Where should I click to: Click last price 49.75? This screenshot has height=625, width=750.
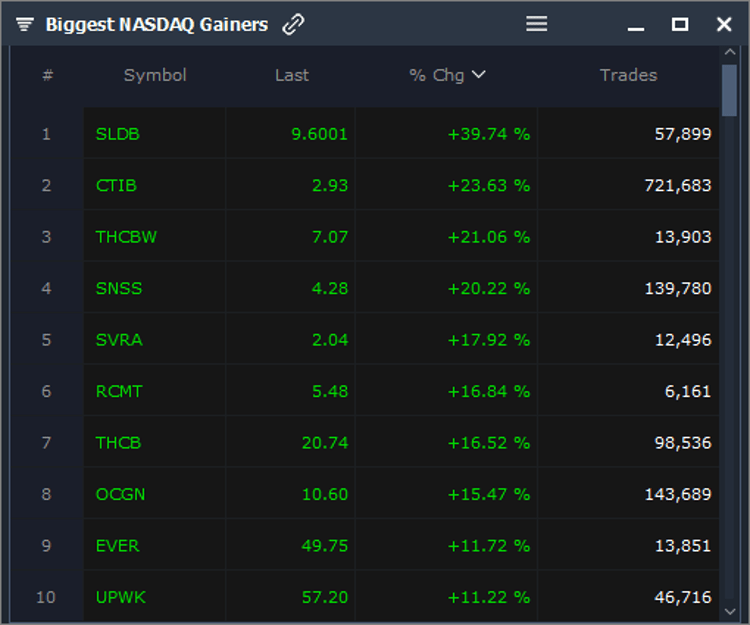coord(325,546)
